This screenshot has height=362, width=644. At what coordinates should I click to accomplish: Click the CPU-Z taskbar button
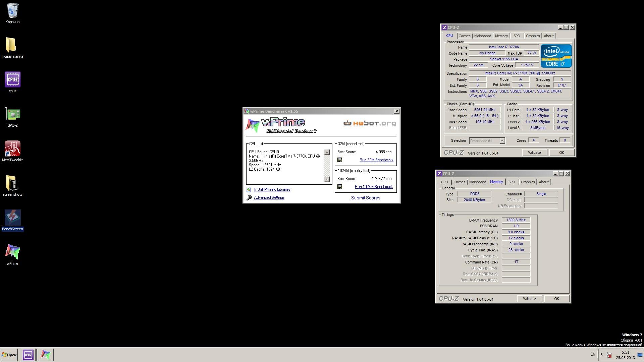[28, 355]
